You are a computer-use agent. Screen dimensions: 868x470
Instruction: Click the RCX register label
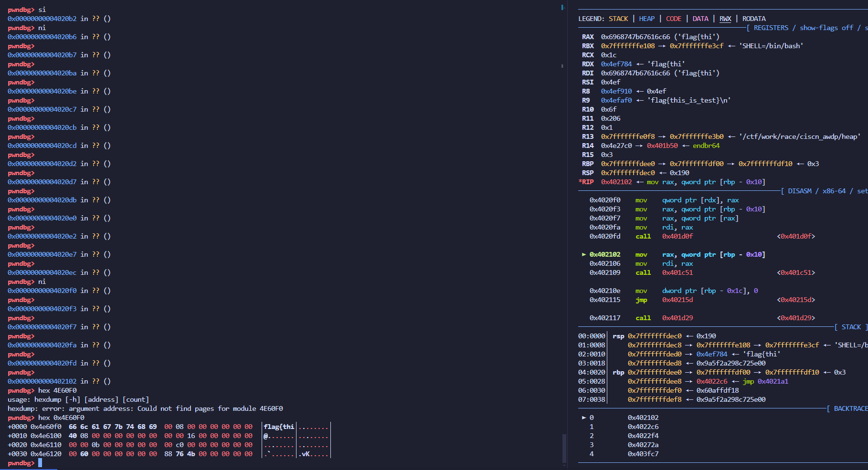tap(588, 55)
